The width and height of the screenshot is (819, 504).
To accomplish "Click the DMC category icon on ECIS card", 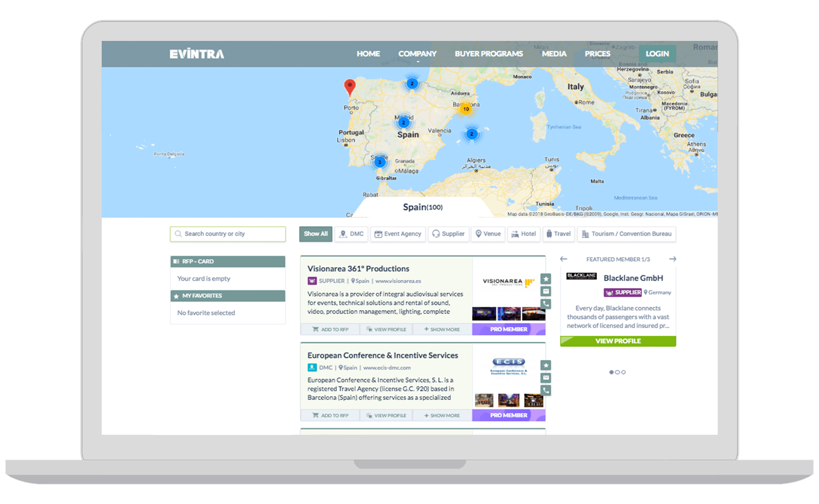I will tap(312, 367).
